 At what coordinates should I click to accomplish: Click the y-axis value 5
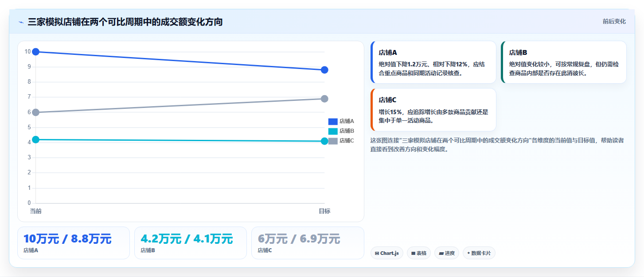pyautogui.click(x=29, y=127)
